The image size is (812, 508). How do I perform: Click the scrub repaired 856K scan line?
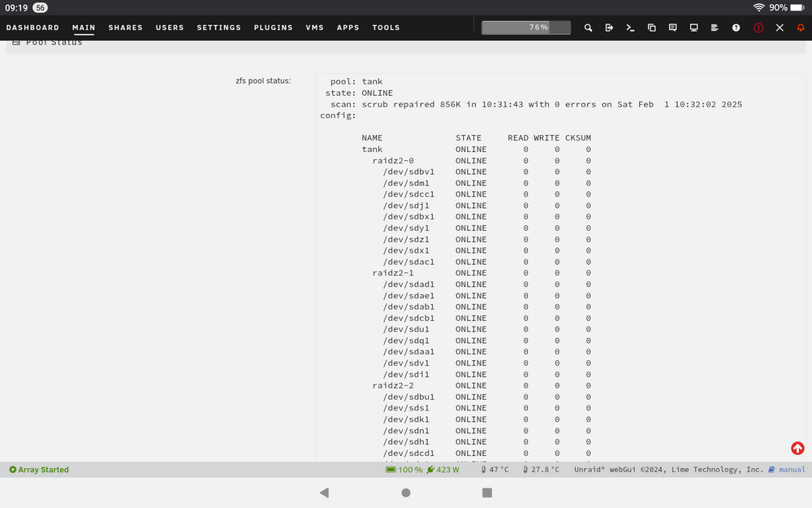tap(536, 104)
